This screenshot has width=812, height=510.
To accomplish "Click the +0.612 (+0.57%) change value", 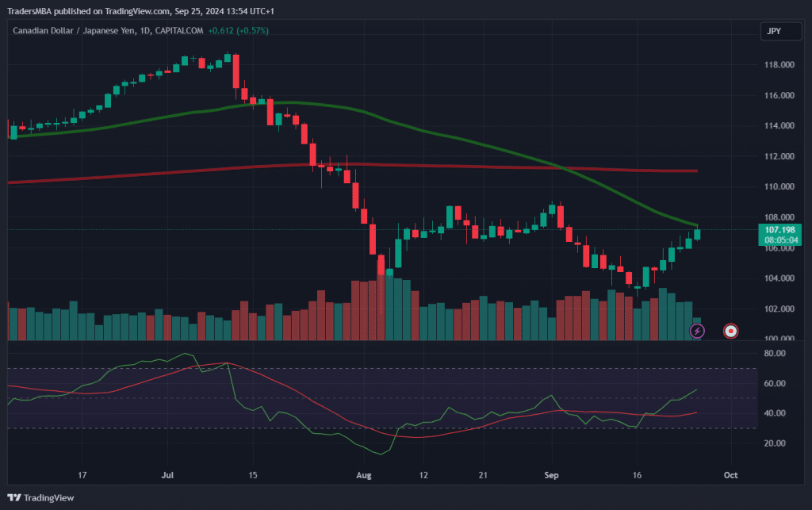I will click(238, 31).
